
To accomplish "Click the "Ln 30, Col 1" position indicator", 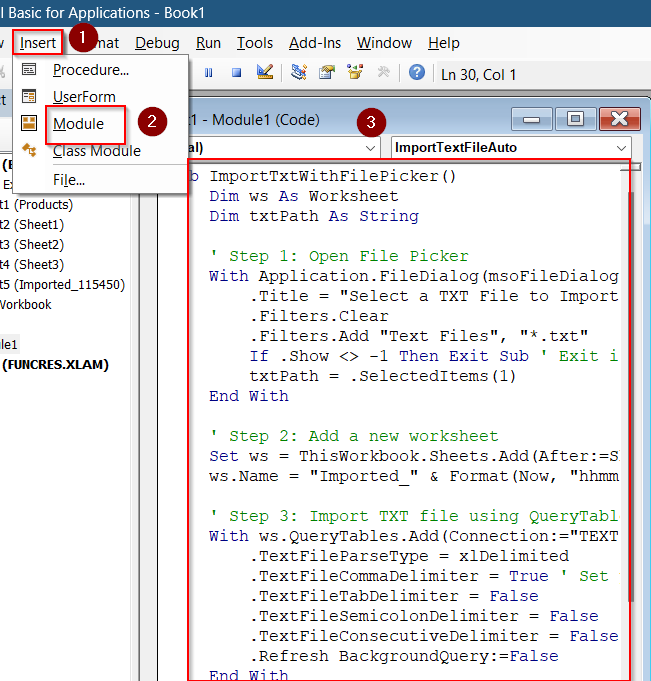I will 478,75.
